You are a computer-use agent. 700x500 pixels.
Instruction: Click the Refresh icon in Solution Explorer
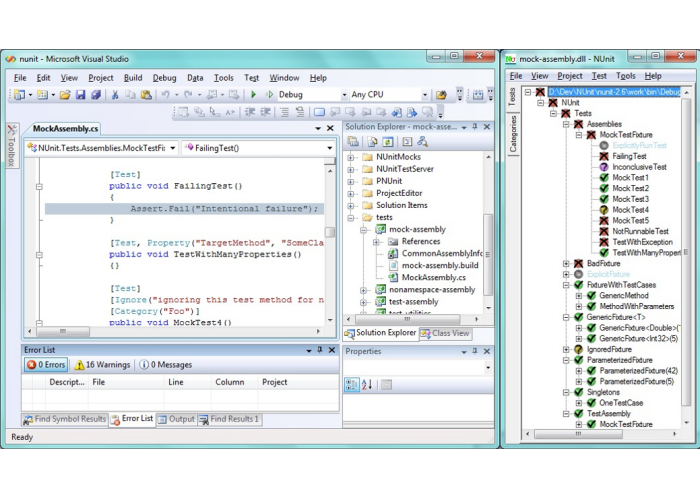(388, 142)
